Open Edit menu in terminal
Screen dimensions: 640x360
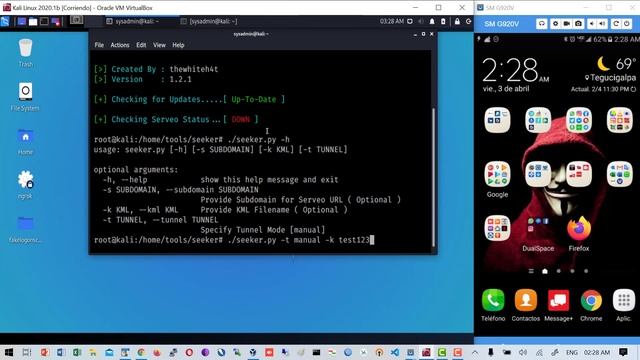point(141,45)
